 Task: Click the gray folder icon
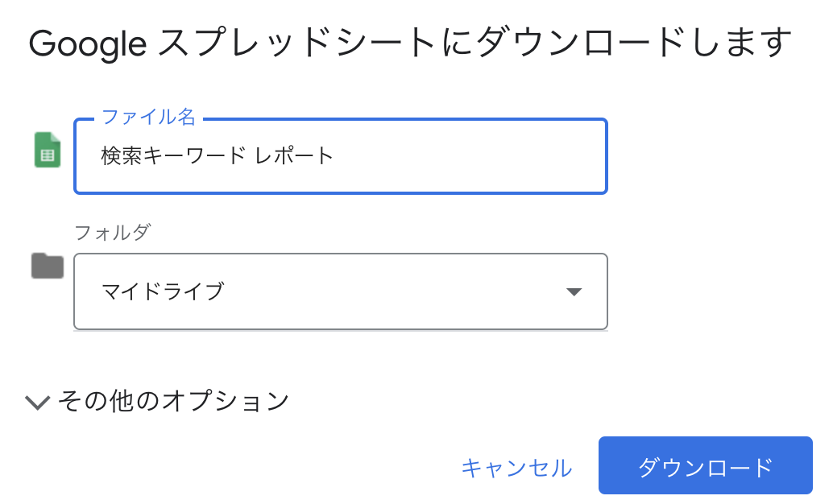click(x=48, y=266)
